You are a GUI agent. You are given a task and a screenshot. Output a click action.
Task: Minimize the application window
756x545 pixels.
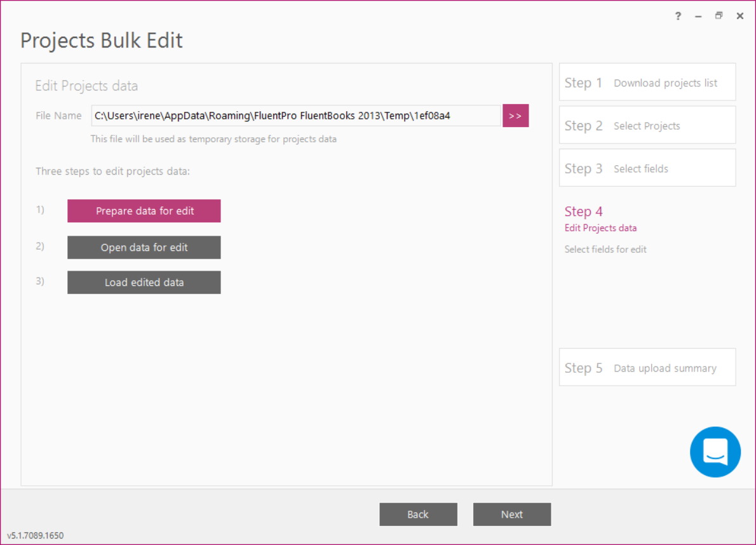pos(698,16)
